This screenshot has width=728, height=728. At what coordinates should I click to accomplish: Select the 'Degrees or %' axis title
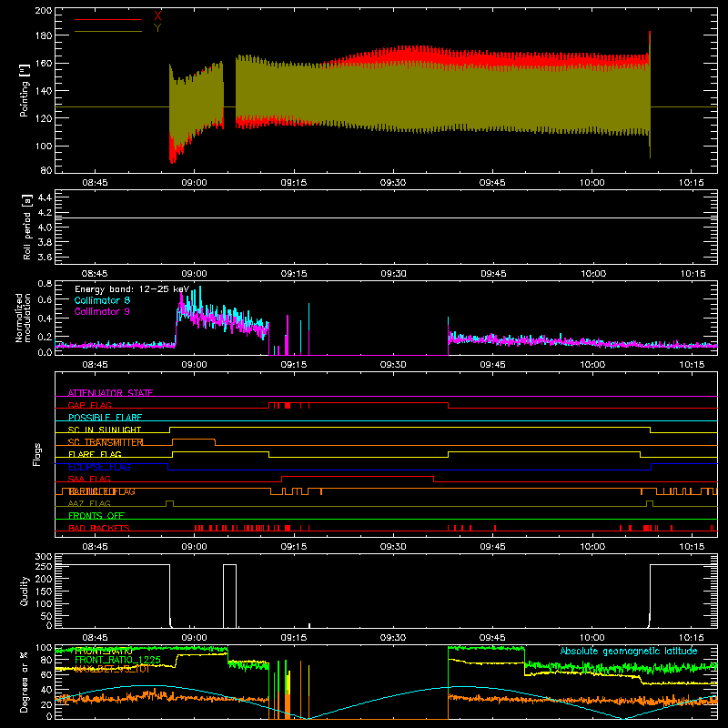pos(25,682)
